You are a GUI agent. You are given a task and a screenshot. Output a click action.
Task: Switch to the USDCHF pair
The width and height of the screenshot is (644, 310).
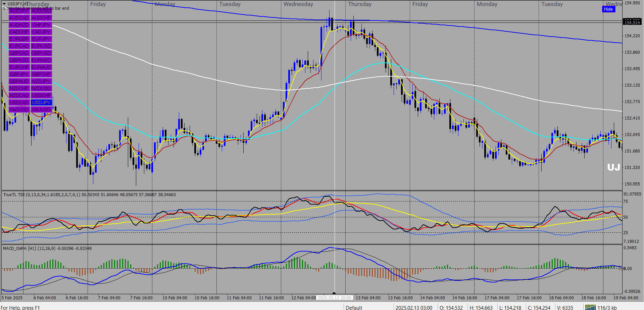(x=41, y=95)
